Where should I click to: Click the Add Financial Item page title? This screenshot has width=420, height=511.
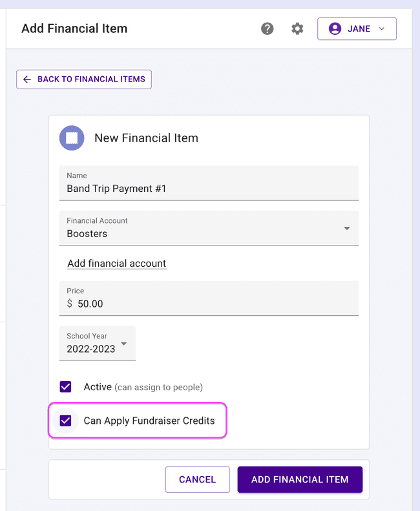(74, 28)
